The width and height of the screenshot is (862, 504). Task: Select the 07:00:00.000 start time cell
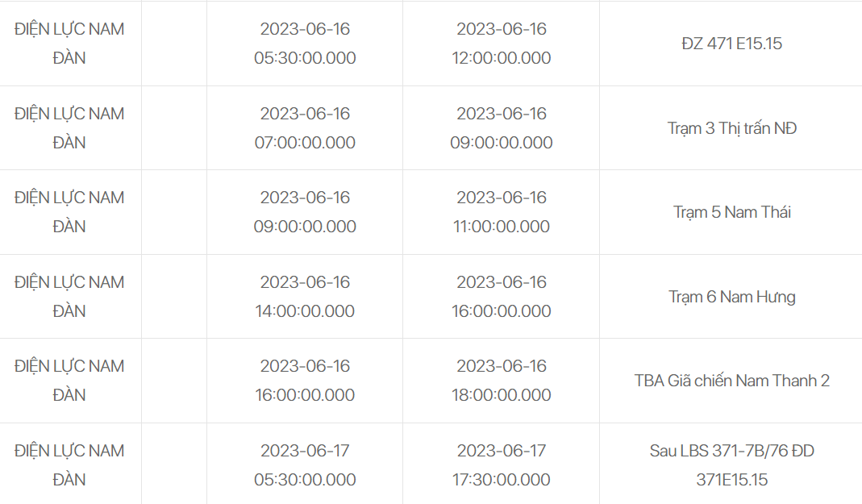(x=305, y=128)
